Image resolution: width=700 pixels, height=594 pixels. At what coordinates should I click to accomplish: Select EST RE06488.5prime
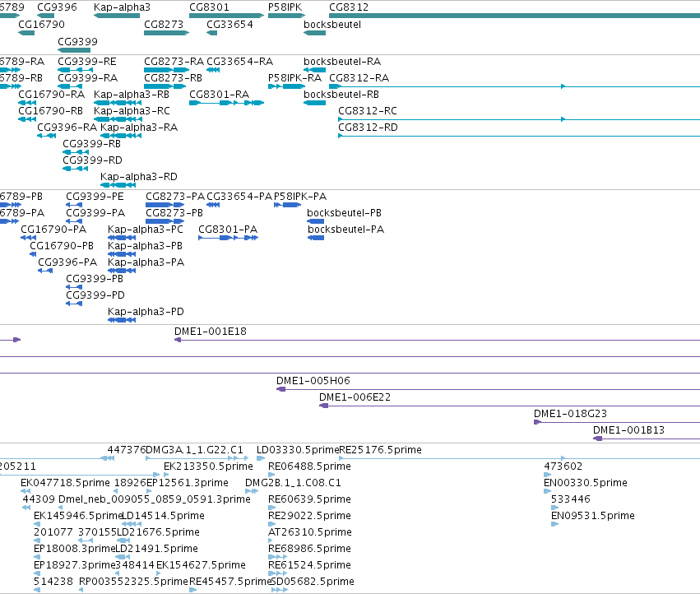[309, 466]
